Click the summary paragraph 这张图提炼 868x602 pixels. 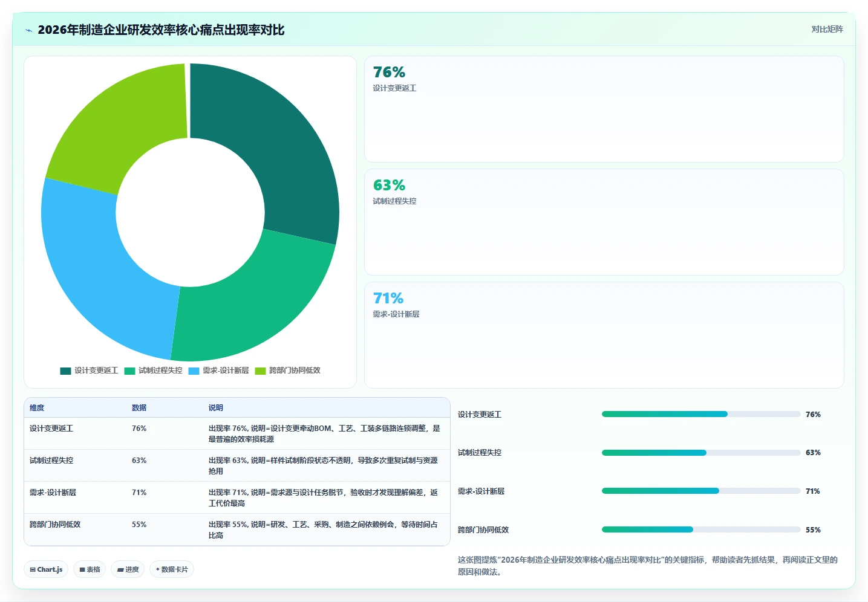tap(648, 566)
